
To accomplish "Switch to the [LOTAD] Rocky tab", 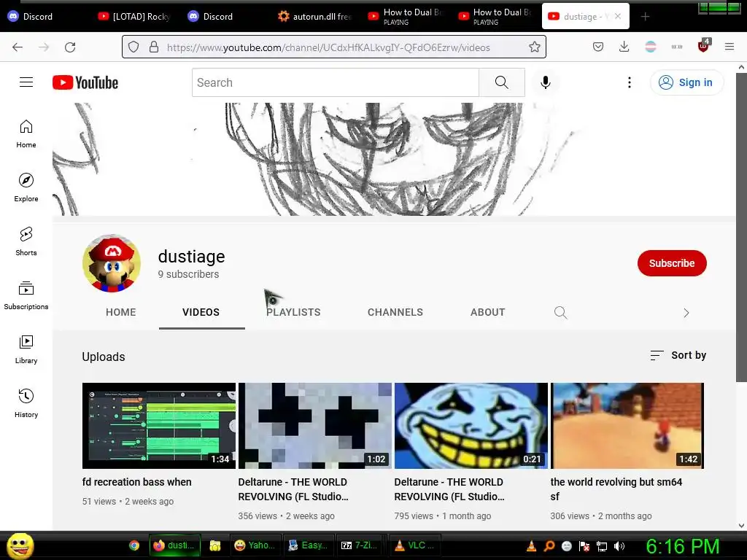I will (x=135, y=17).
